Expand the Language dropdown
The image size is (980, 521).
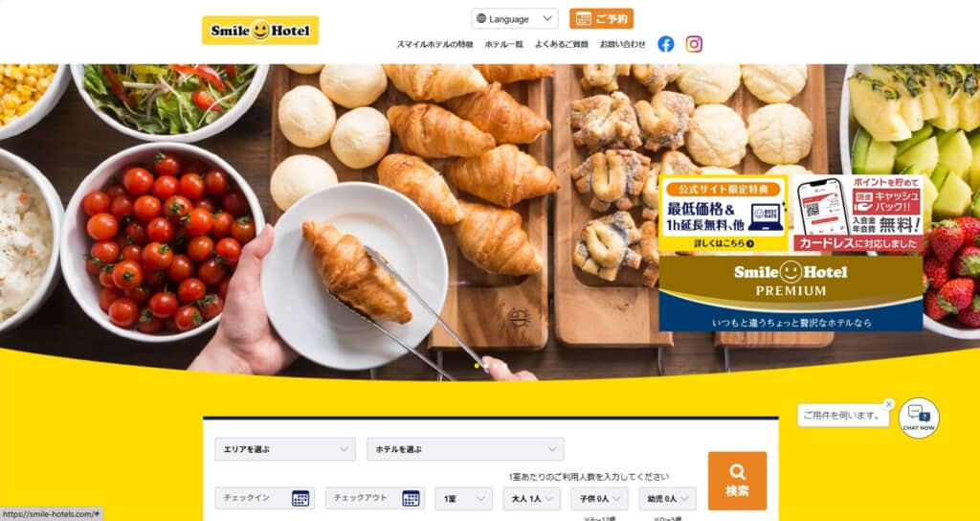point(515,19)
